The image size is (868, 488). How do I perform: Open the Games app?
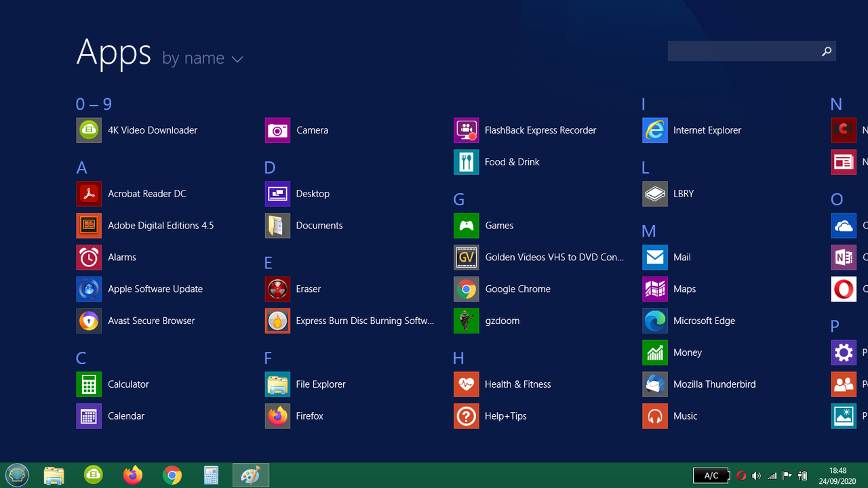click(x=484, y=226)
